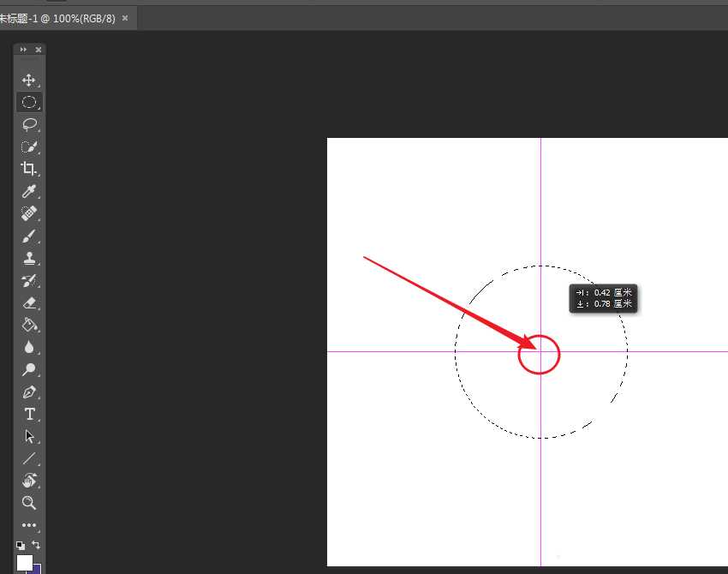Select the Eraser tool
Image resolution: width=728 pixels, height=574 pixels.
click(x=30, y=302)
